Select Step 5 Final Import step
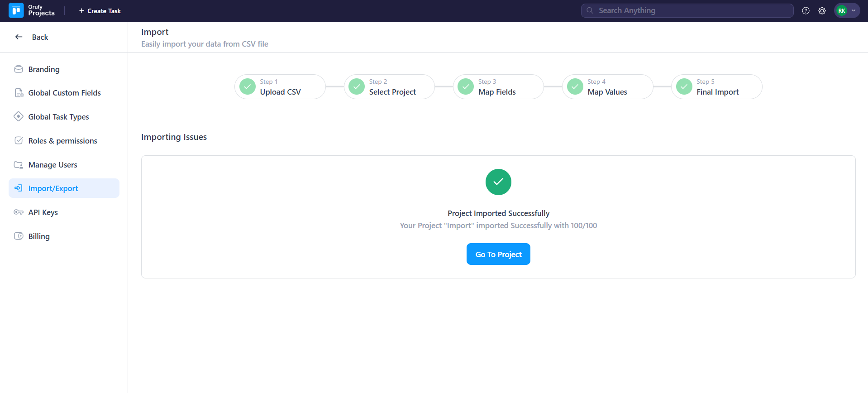The image size is (868, 393). (x=716, y=87)
